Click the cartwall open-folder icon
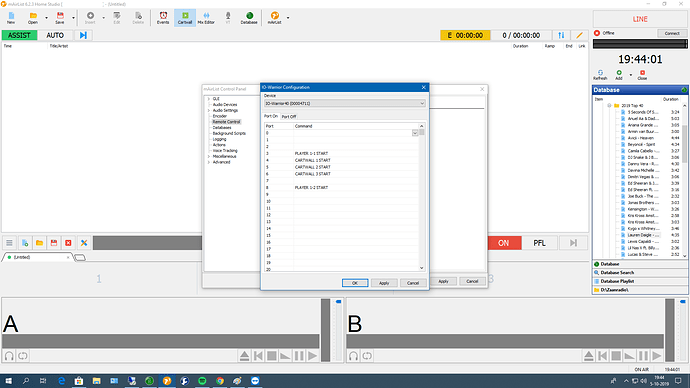 click(39, 243)
